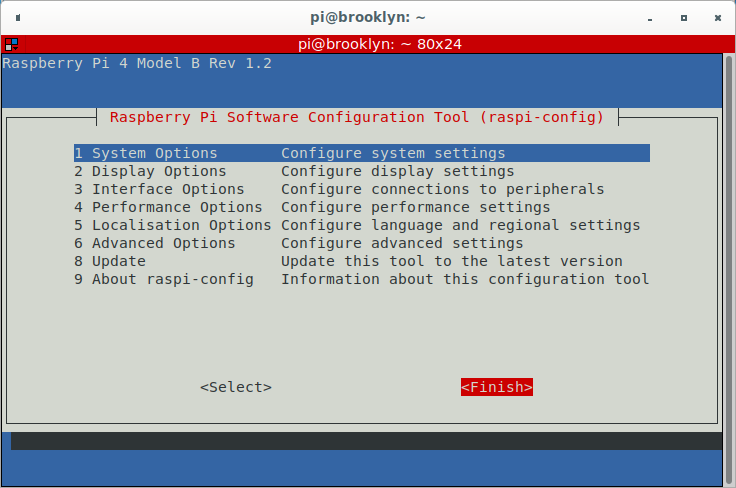This screenshot has width=736, height=488.
Task: Click 'Configure display settings' description text
Action: (398, 171)
